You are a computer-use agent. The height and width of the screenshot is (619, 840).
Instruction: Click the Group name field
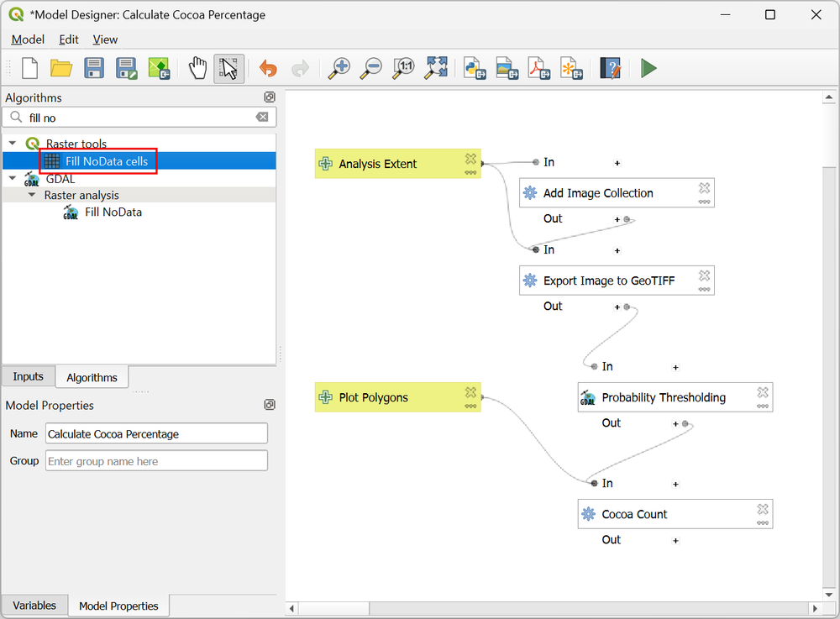point(156,461)
